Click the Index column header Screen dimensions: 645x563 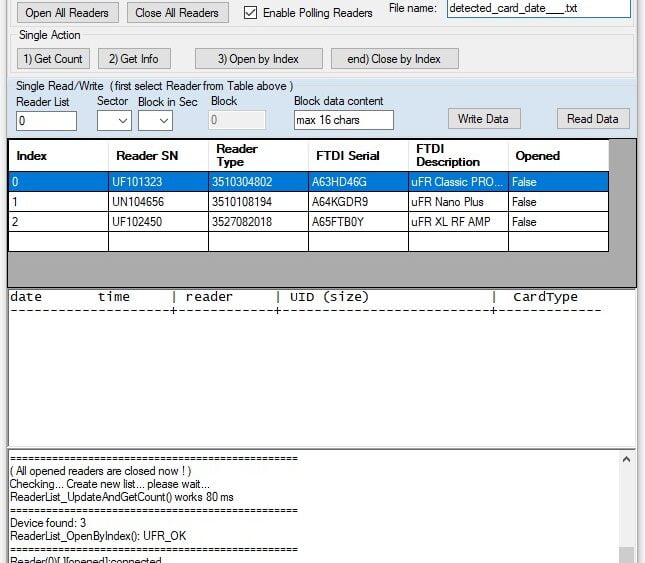[58, 155]
